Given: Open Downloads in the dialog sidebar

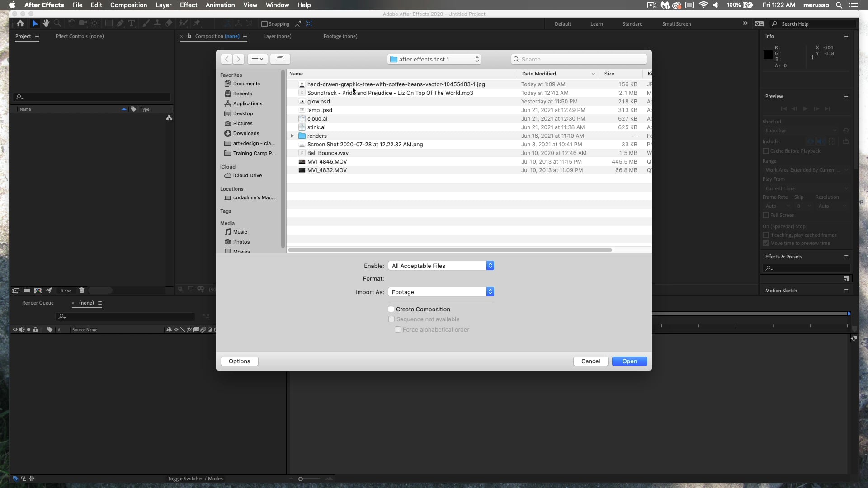Looking at the screenshot, I should click(246, 133).
